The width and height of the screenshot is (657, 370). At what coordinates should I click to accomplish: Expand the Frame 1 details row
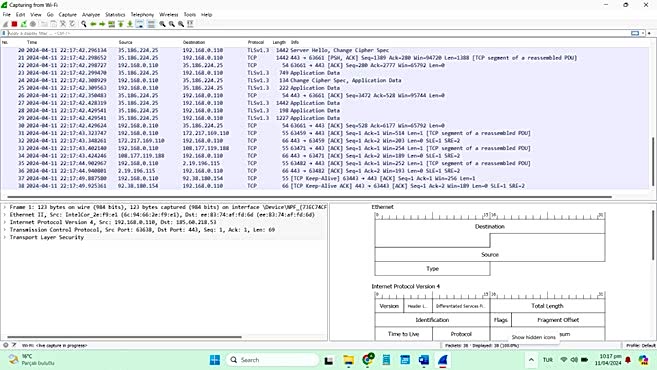(x=5, y=207)
